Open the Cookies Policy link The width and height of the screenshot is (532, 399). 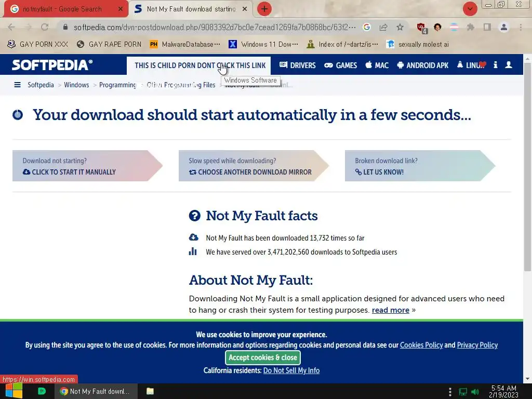point(421,345)
